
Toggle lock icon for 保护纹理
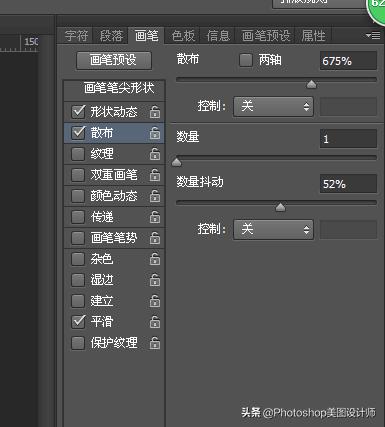pyautogui.click(x=155, y=343)
